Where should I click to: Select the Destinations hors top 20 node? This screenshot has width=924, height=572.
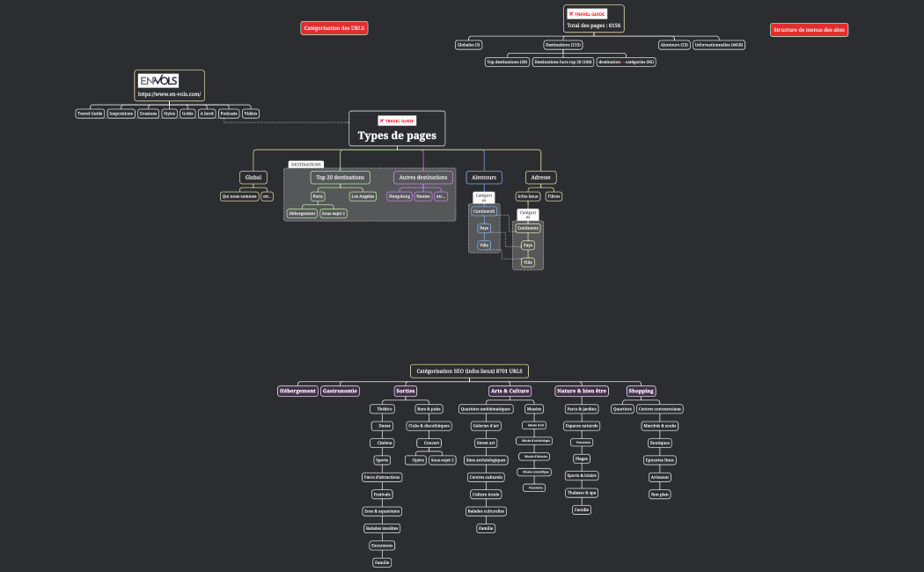tap(563, 62)
